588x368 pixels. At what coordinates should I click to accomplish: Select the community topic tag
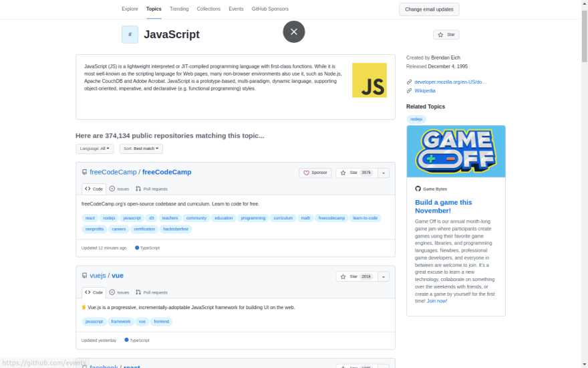pos(196,218)
